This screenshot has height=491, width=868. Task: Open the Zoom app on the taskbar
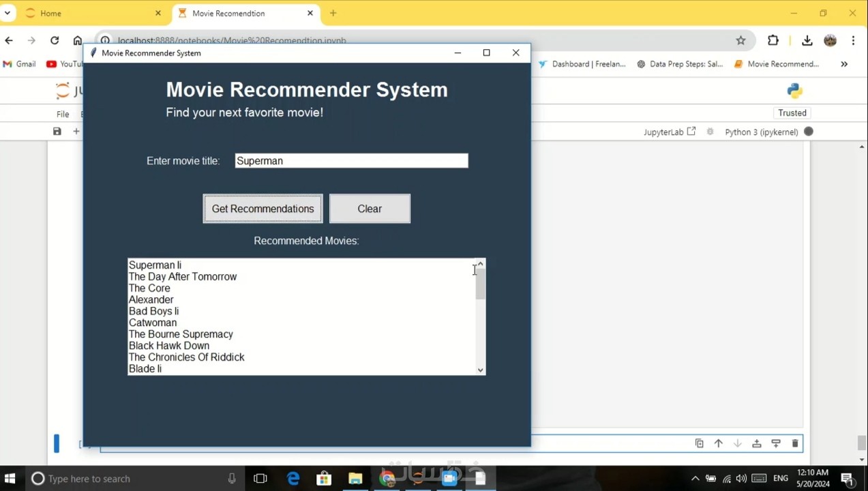449,479
